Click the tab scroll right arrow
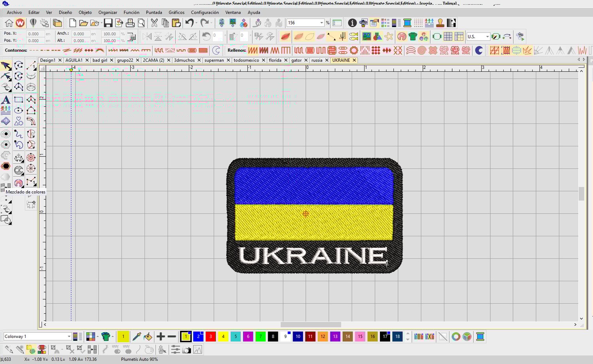The image size is (593, 364). (x=584, y=60)
